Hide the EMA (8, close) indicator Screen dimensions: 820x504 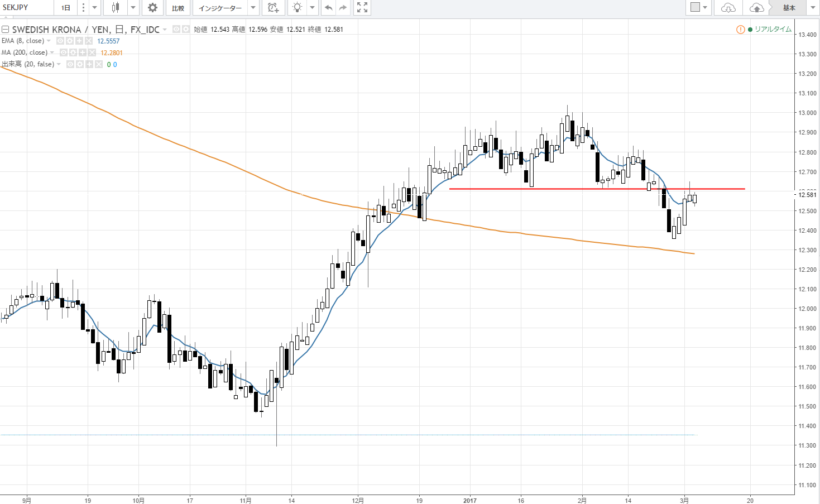60,41
